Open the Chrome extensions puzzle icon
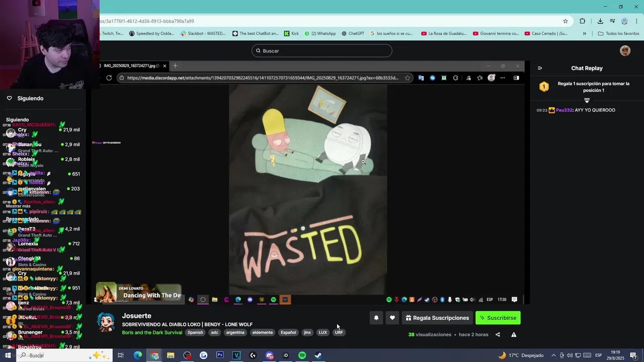Image resolution: width=644 pixels, height=362 pixels. coord(582,21)
